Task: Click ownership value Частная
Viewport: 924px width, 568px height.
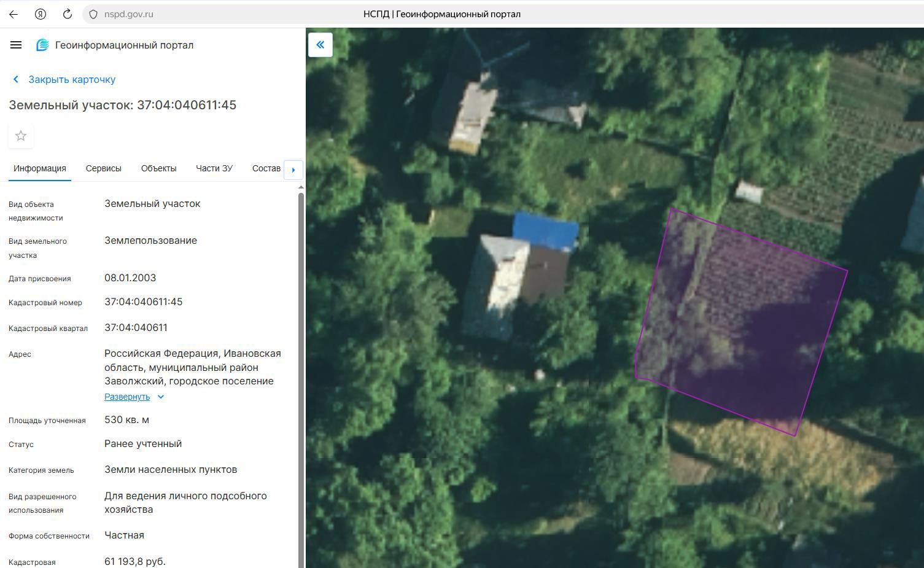Action: click(x=124, y=535)
